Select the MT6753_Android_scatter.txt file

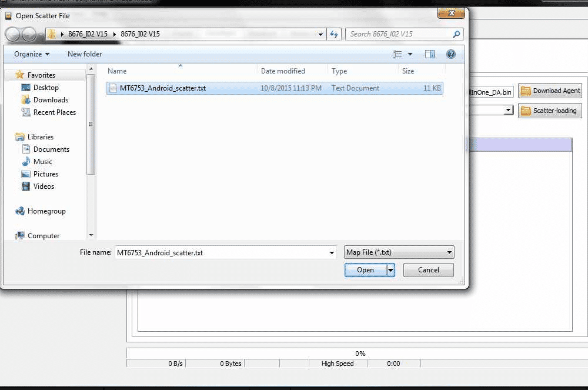(x=159, y=88)
